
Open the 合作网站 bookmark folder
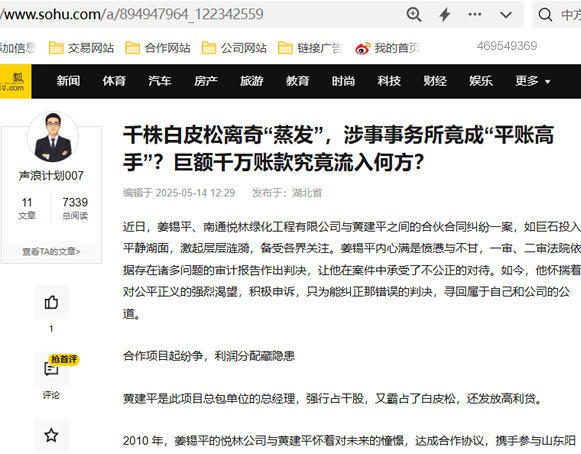[158, 48]
